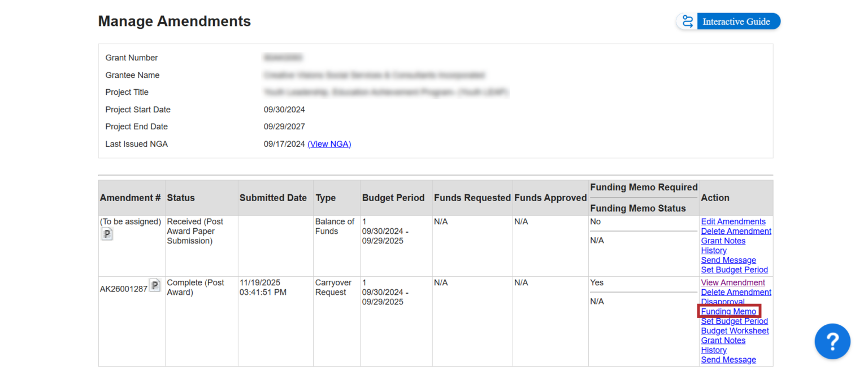Delete the Balance of Funds amendment

(736, 232)
